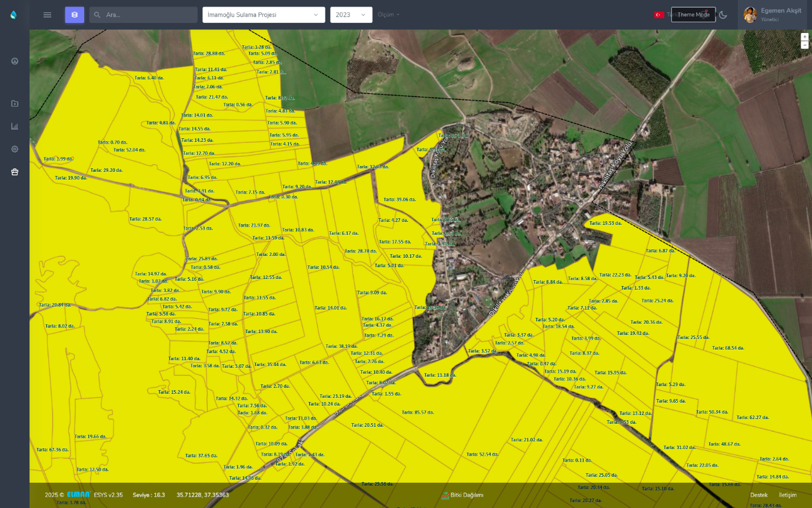Expand the İmamoğlu Sulama Projesi dropdown
The image size is (812, 508).
[263, 15]
